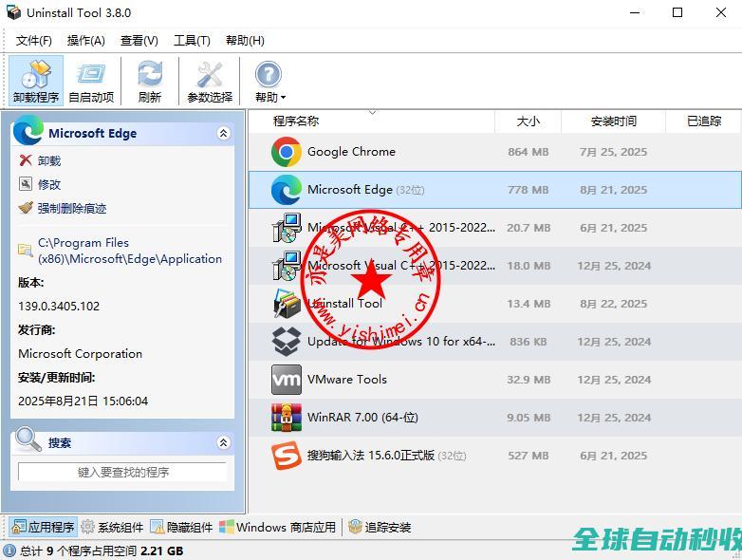Switch to the Windows 商店应用 tab
This screenshot has width=742, height=560.
[277, 527]
